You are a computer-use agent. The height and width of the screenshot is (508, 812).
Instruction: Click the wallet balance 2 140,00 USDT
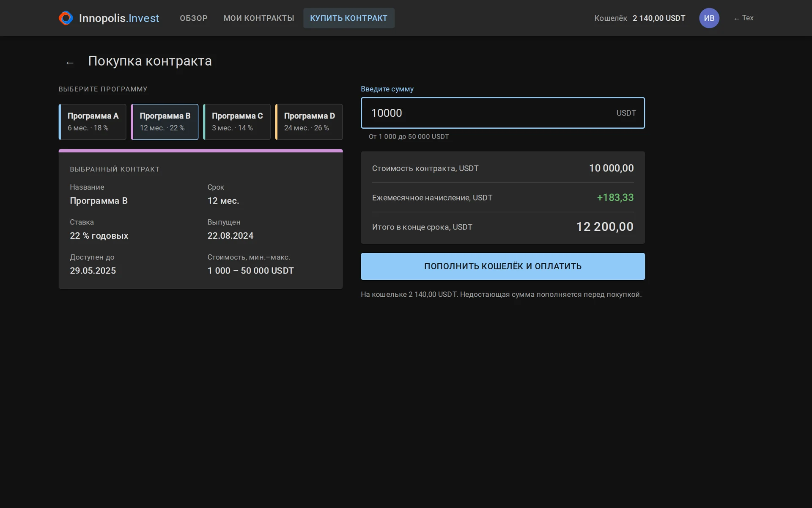(659, 18)
